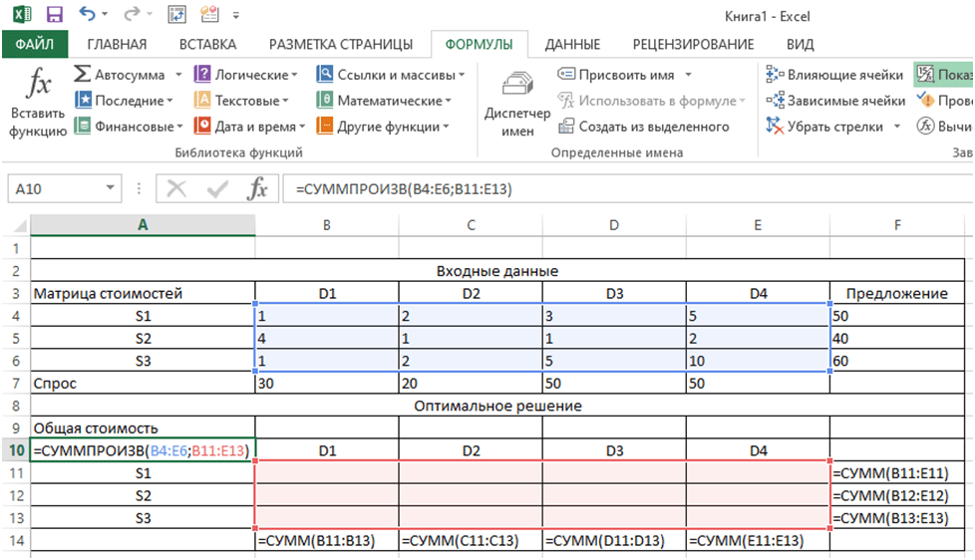Open the Дата и время functions menu
The width and height of the screenshot is (975, 560).
coord(249,127)
